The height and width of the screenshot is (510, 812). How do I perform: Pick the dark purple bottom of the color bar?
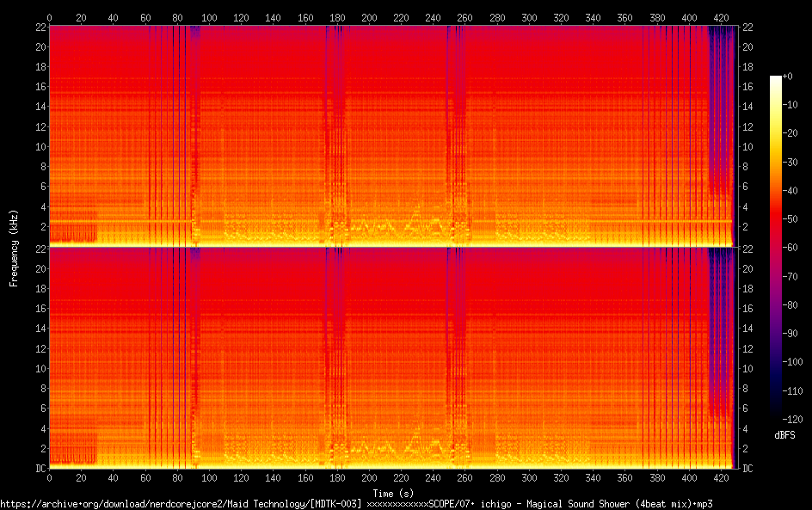[775, 413]
